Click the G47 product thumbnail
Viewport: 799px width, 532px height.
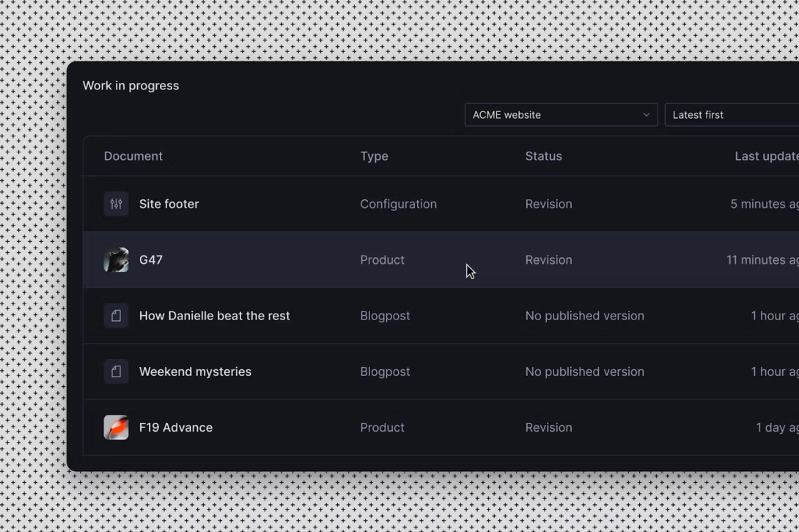116,260
